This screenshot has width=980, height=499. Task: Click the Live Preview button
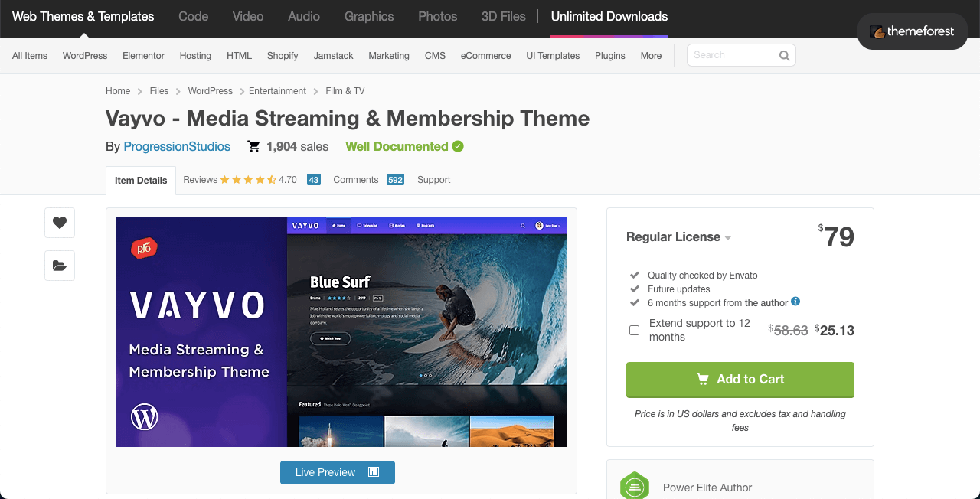(338, 472)
